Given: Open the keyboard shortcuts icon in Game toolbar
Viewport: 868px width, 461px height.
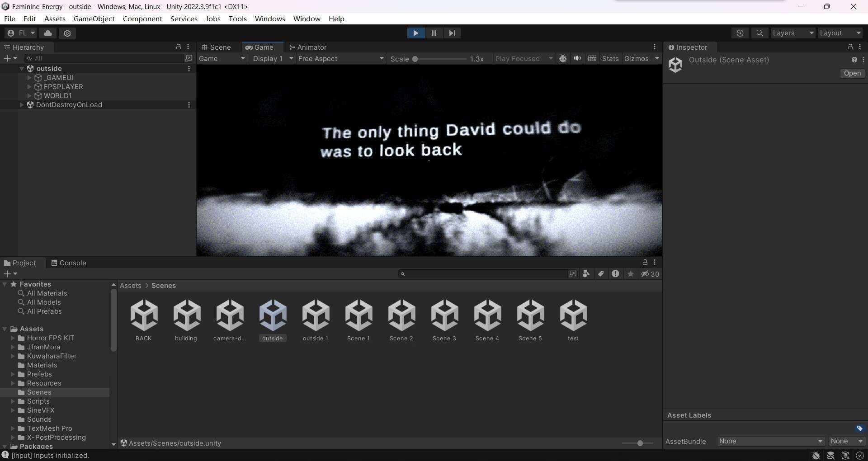Looking at the screenshot, I should 592,59.
